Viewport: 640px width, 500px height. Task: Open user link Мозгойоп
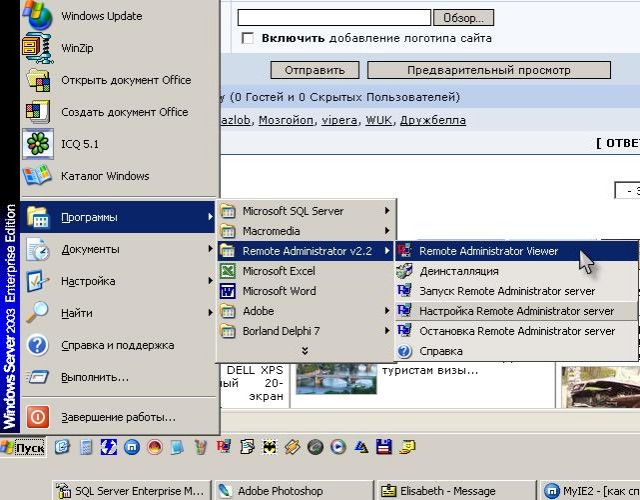[x=286, y=120]
